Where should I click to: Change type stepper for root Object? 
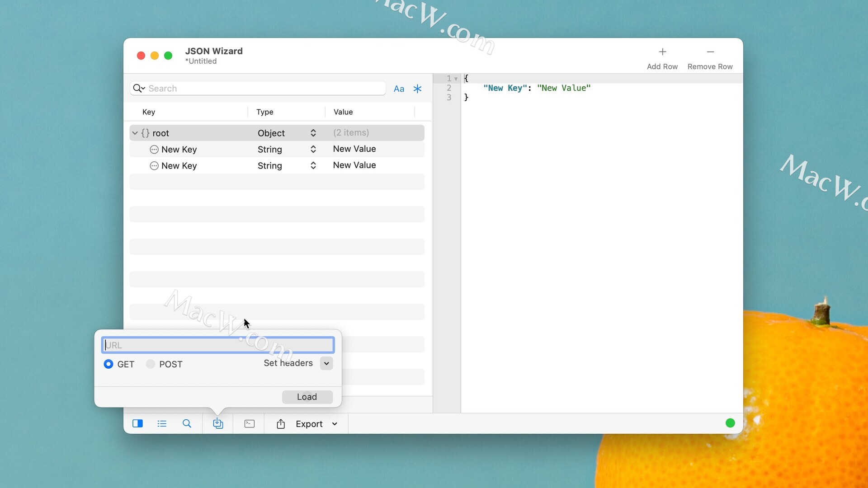[x=313, y=133]
